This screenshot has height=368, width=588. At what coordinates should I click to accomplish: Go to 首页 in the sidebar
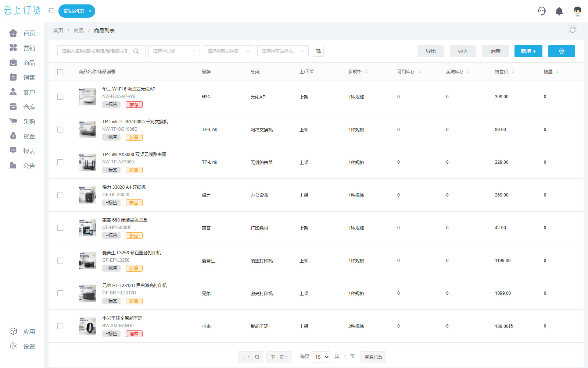[22, 33]
